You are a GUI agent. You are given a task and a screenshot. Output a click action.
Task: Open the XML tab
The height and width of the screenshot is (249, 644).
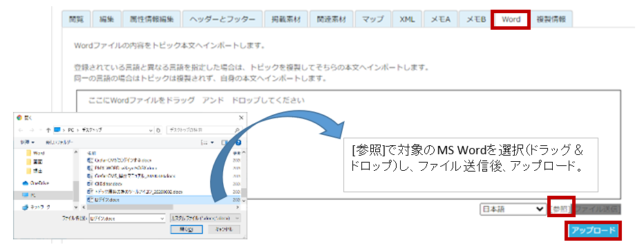[x=406, y=19]
